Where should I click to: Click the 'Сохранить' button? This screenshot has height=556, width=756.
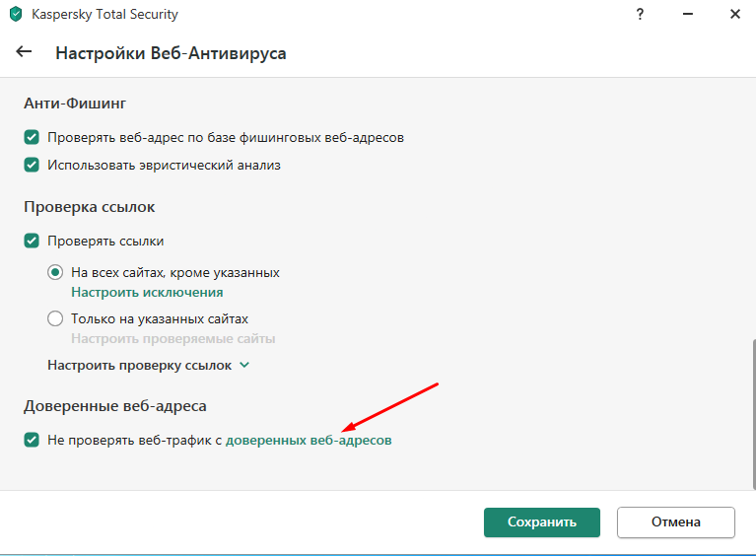[542, 522]
